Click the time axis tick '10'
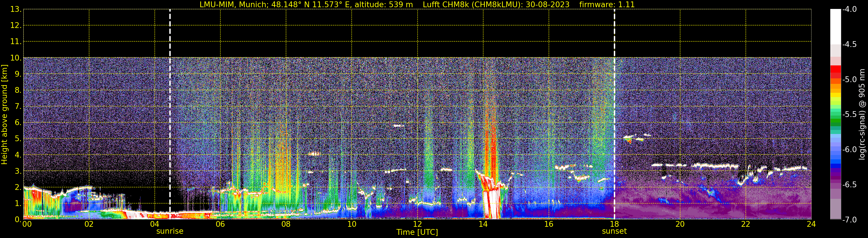This screenshot has width=868, height=238. click(x=352, y=224)
